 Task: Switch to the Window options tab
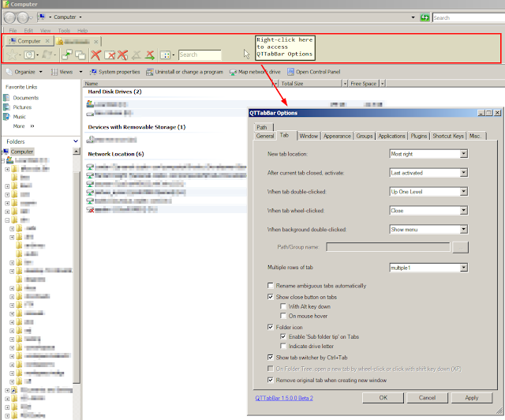(x=309, y=136)
